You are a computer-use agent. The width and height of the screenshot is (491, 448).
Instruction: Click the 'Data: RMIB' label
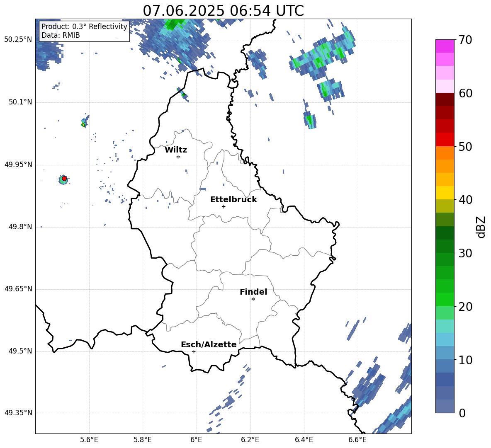61,35
